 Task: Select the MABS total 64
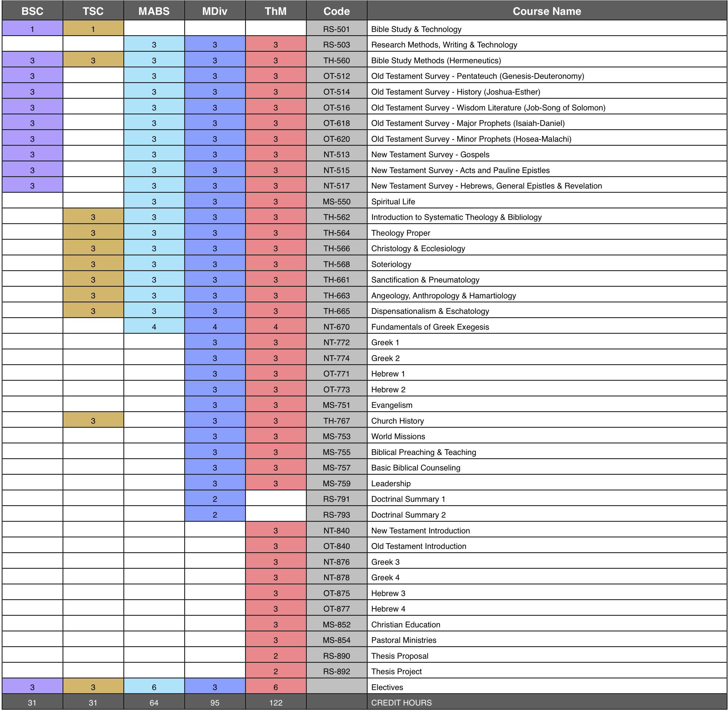(x=154, y=703)
